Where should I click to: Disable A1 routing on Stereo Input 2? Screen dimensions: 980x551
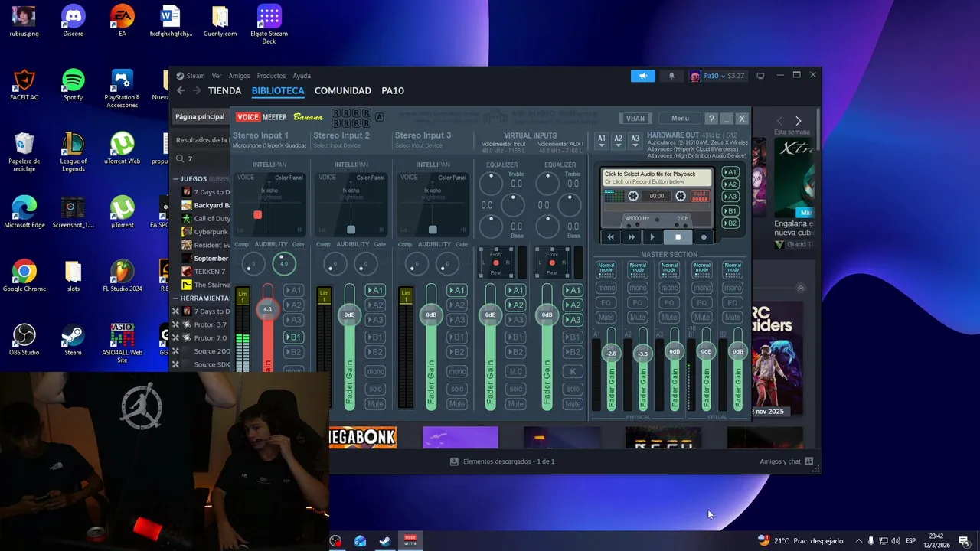(x=375, y=290)
